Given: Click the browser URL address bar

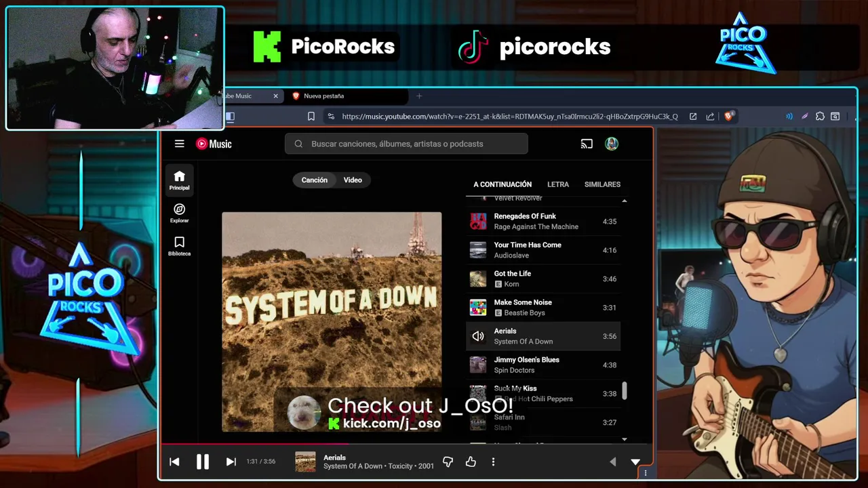Looking at the screenshot, I should coord(509,117).
